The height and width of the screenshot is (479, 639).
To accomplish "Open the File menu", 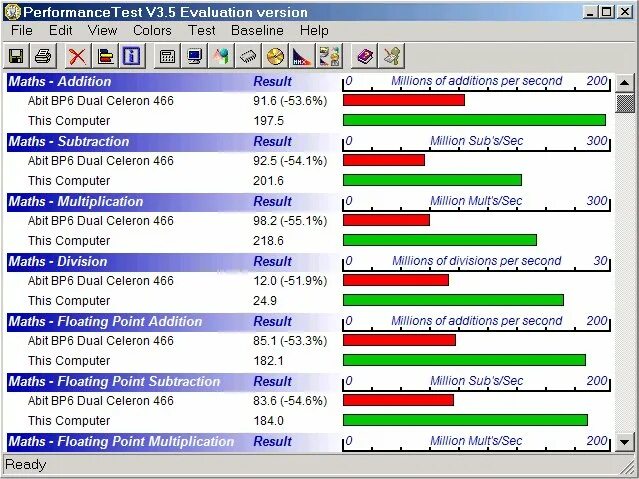I will pyautogui.click(x=22, y=31).
